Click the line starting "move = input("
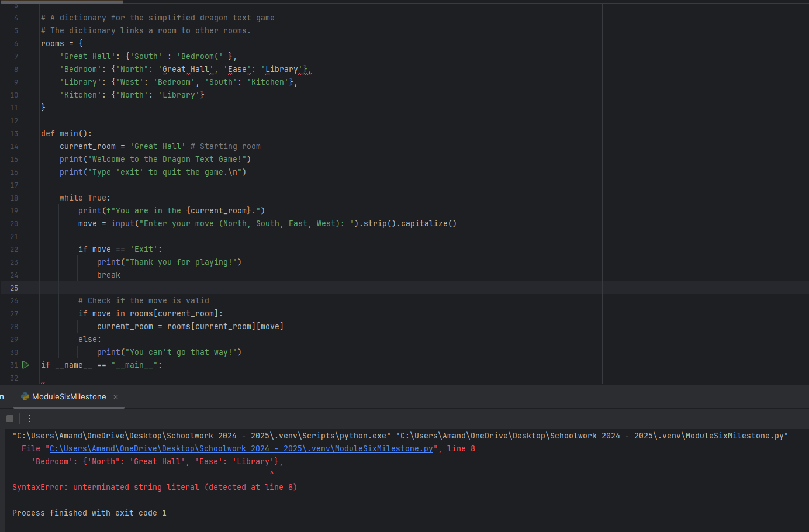The width and height of the screenshot is (809, 532). [268, 224]
